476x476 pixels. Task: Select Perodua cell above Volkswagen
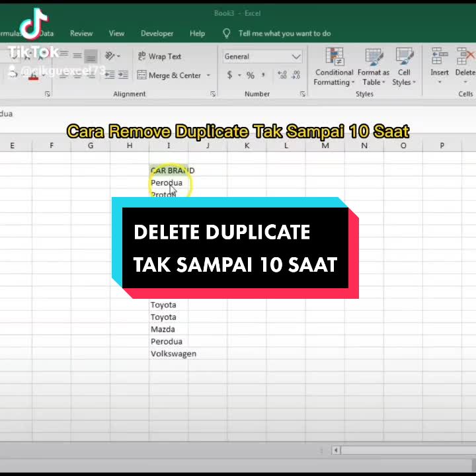[x=169, y=341]
